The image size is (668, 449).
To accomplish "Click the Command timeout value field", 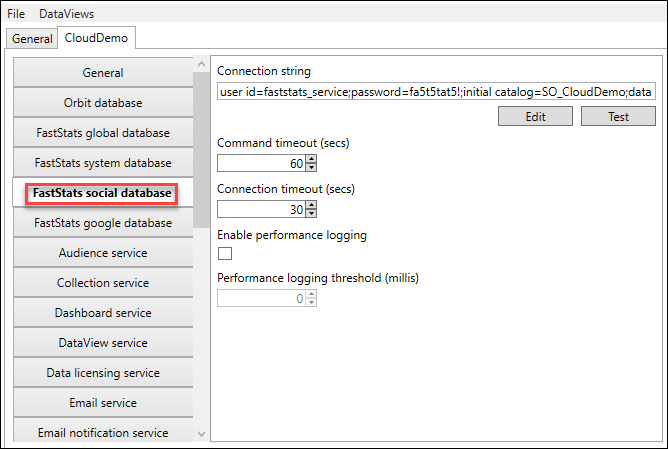I will (x=262, y=163).
